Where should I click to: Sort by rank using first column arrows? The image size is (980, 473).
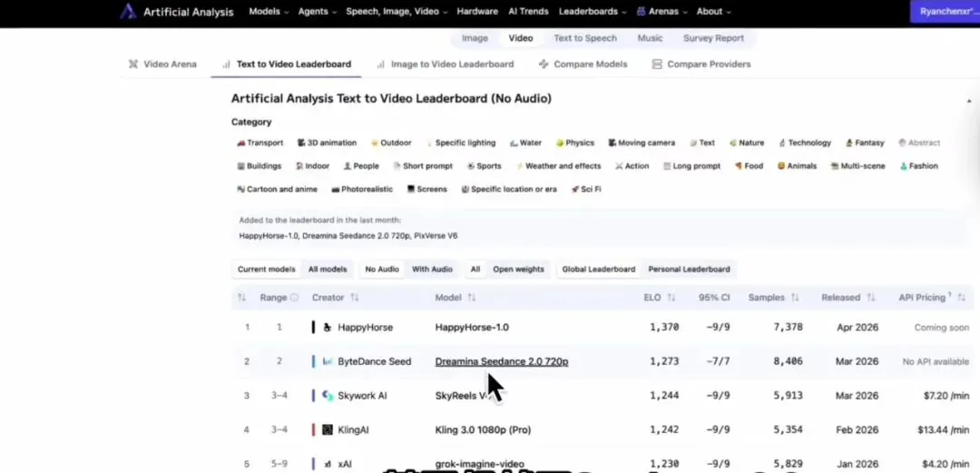tap(242, 298)
